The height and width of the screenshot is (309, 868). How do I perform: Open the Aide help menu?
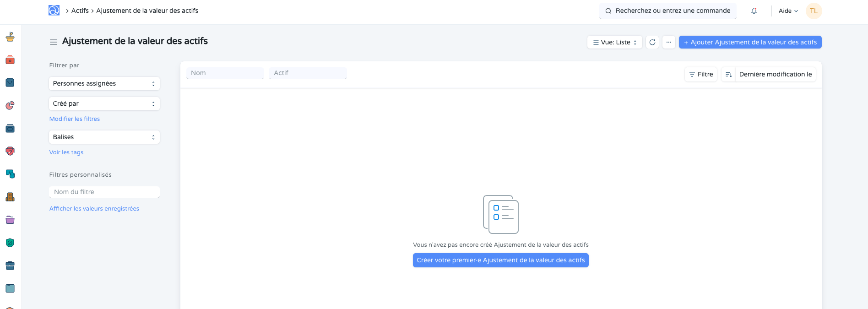point(788,11)
